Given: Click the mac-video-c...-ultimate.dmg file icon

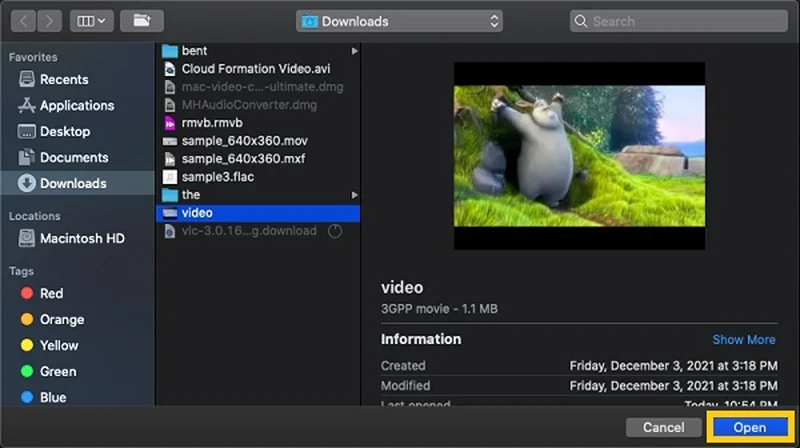Looking at the screenshot, I should coord(170,87).
